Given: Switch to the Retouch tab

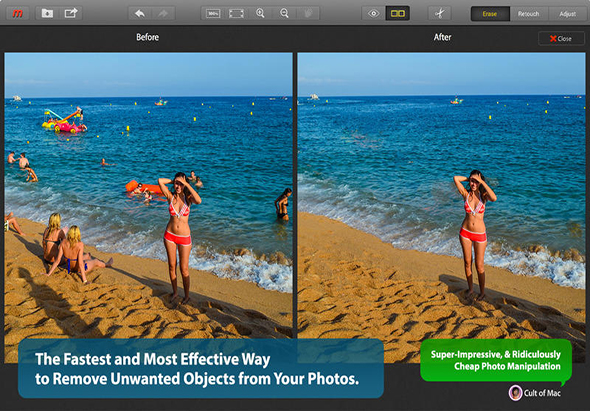Looking at the screenshot, I should point(529,14).
